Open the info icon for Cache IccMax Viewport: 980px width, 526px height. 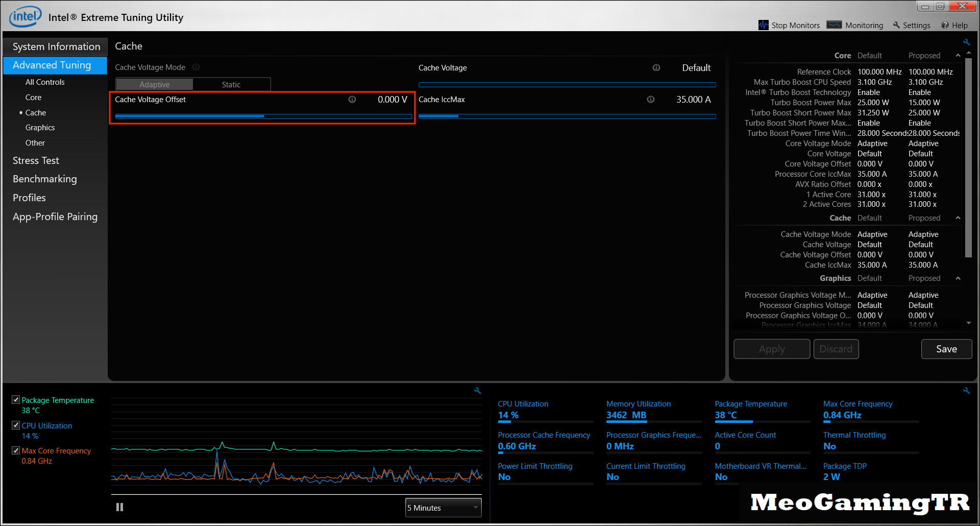point(651,99)
